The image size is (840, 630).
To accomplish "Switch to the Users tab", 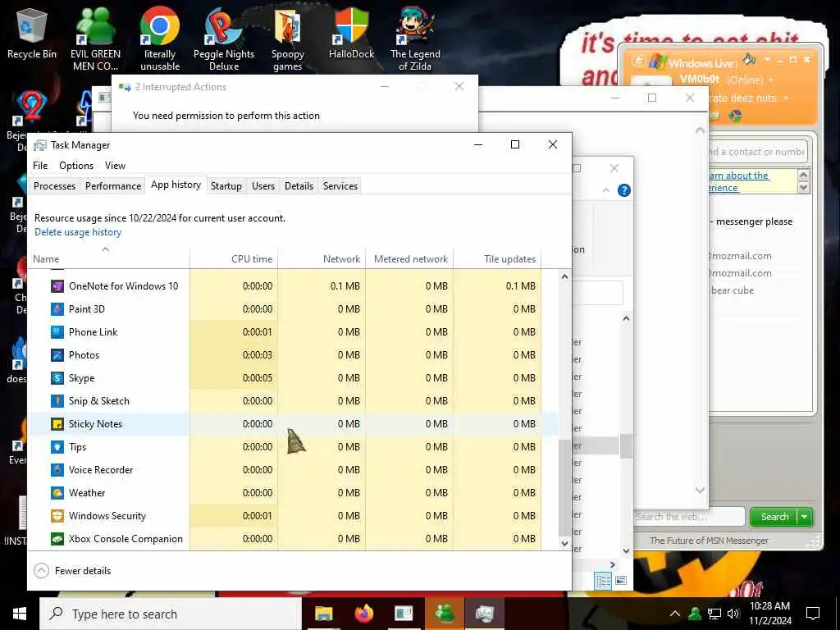I will pos(263,186).
